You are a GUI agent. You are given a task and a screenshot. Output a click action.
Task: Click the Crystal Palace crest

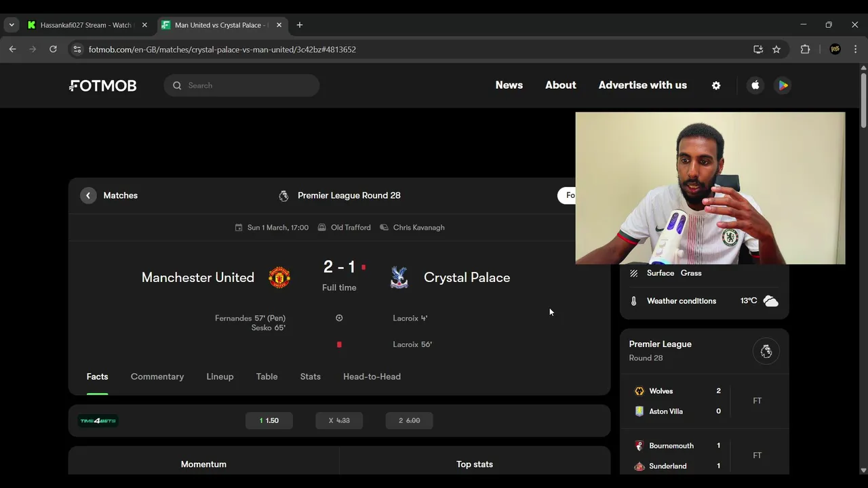coord(399,277)
